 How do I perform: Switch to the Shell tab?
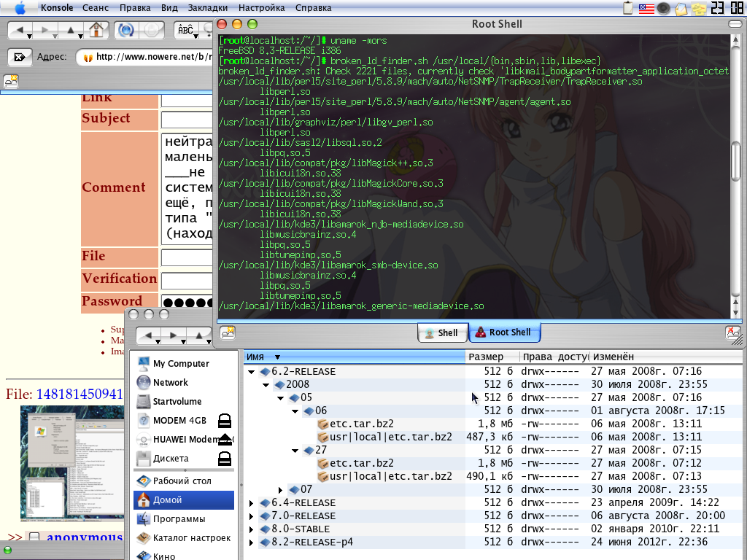[443, 332]
